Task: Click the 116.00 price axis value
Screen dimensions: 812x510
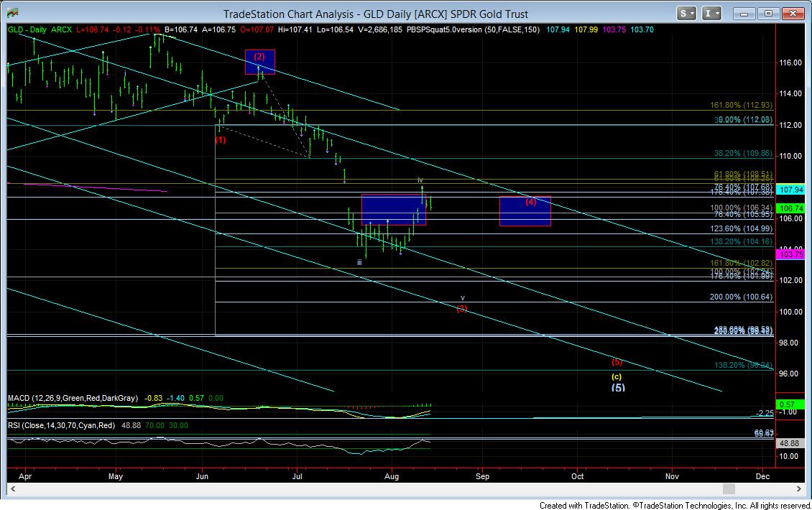Action: click(x=790, y=62)
